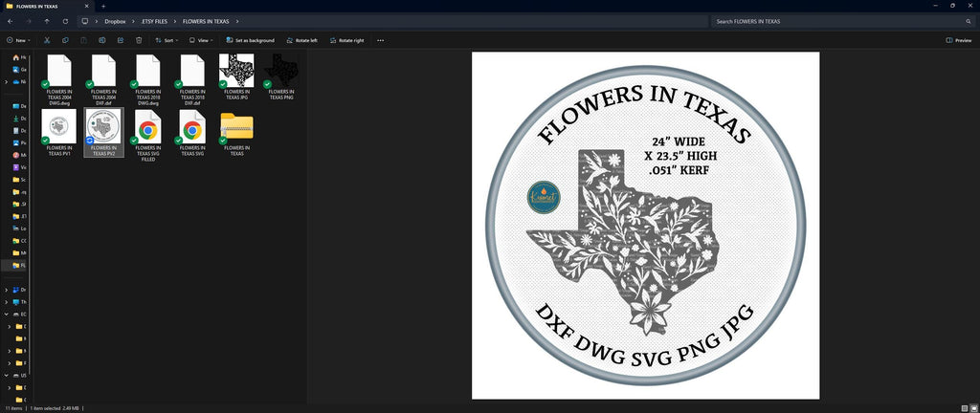Click the '11 items' status bar text
980x413 pixels.
coord(11,408)
